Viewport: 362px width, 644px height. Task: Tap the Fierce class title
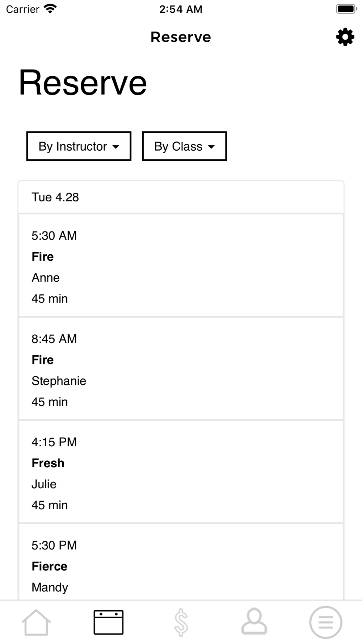(x=49, y=566)
